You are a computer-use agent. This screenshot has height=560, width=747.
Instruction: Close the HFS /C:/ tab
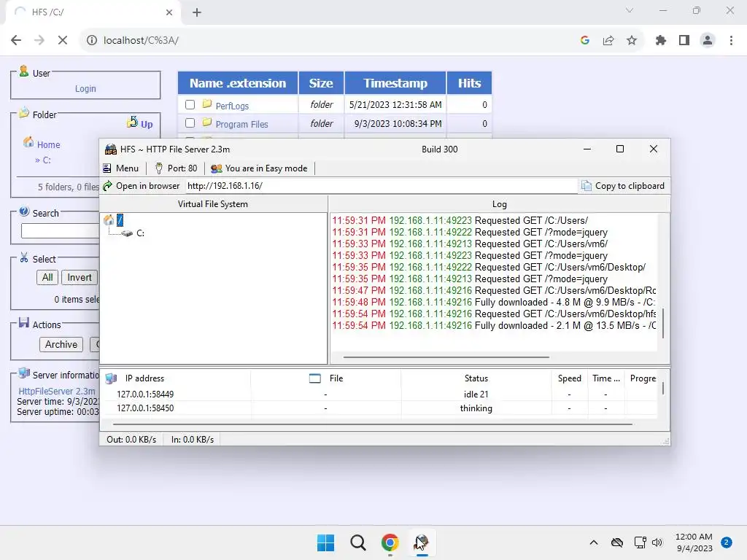169,12
